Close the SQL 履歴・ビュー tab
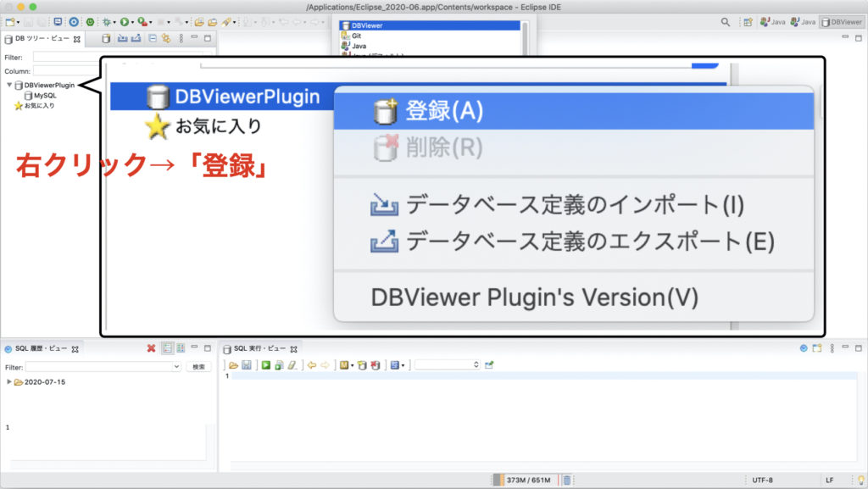Viewport: 868px width, 489px height. 75,349
